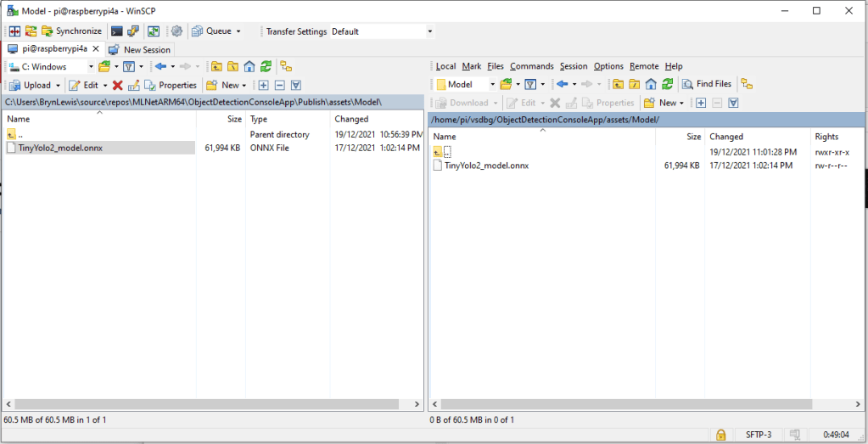Toggle the remote directory tree view
Image resolution: width=868 pixels, height=444 pixels.
click(x=747, y=84)
